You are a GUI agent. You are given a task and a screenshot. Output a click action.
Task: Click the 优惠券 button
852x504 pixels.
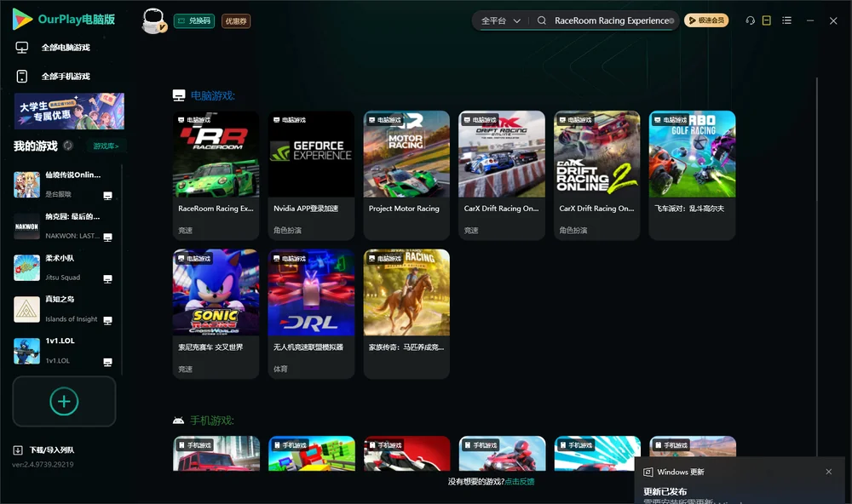pyautogui.click(x=236, y=20)
